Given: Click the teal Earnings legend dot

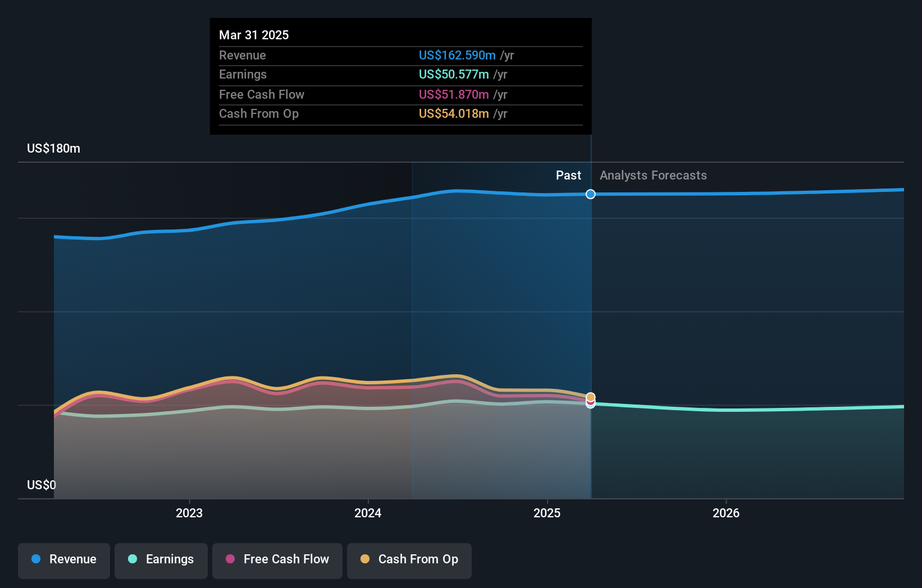Looking at the screenshot, I should (133, 559).
